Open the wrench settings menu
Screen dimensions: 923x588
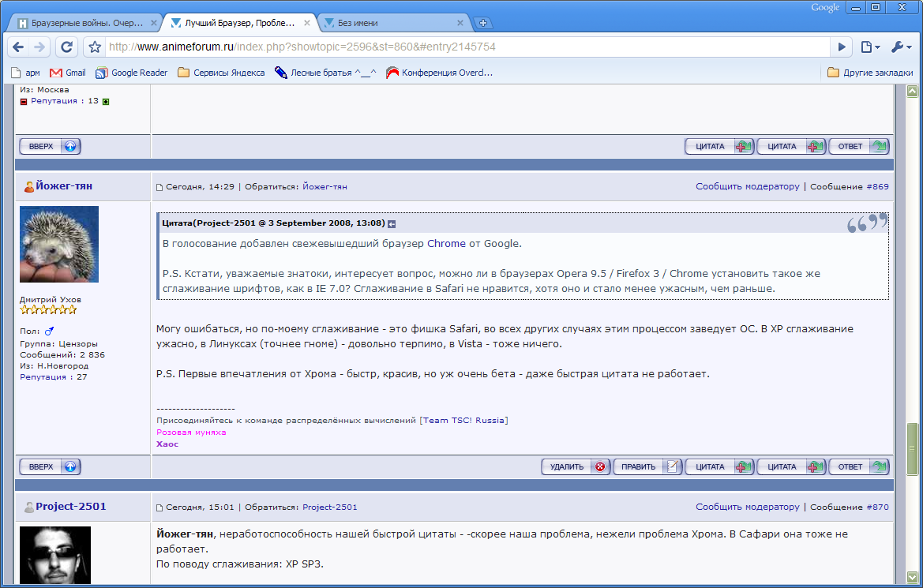pyautogui.click(x=901, y=47)
